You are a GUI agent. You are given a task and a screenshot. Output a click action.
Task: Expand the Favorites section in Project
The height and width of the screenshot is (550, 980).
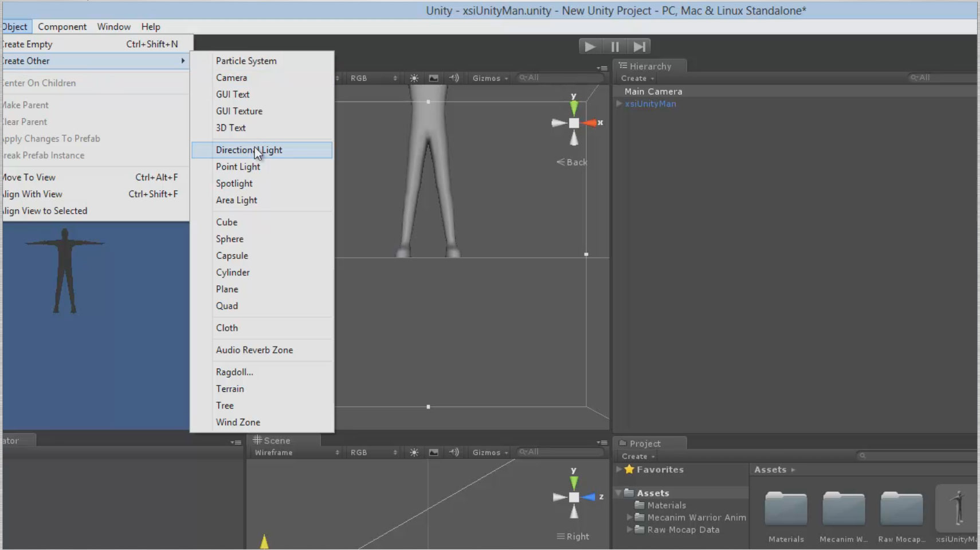pyautogui.click(x=619, y=469)
